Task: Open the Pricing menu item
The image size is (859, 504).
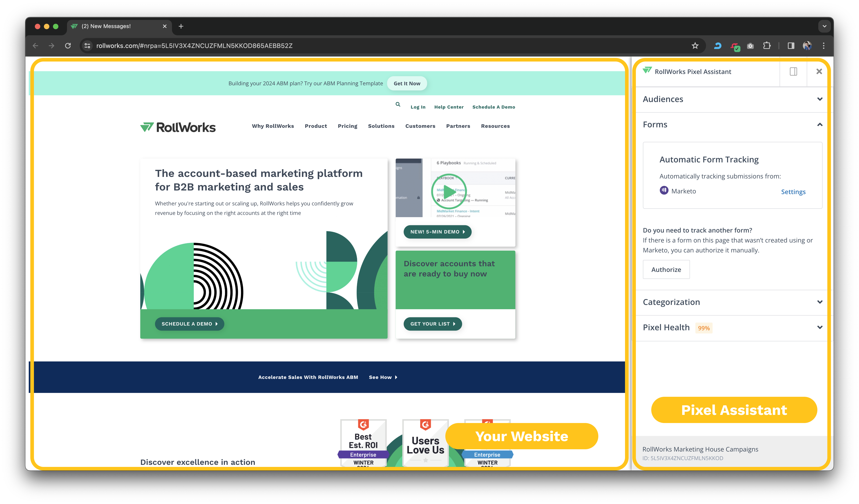Action: (x=347, y=126)
